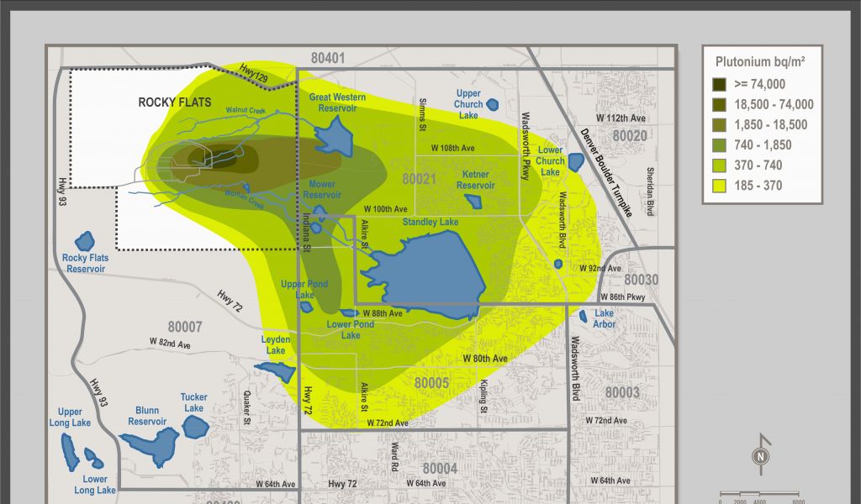This screenshot has width=861, height=504.
Task: Click the north arrow compass icon
Action: [759, 454]
